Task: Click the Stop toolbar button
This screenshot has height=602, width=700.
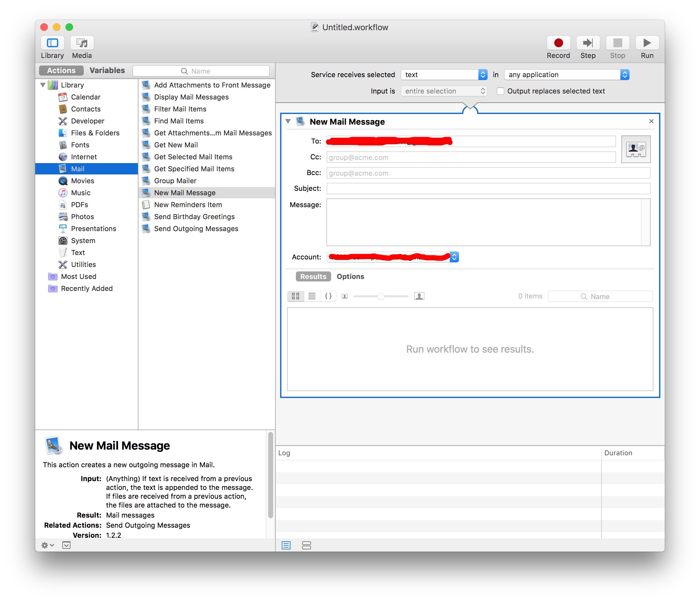Action: (x=617, y=43)
